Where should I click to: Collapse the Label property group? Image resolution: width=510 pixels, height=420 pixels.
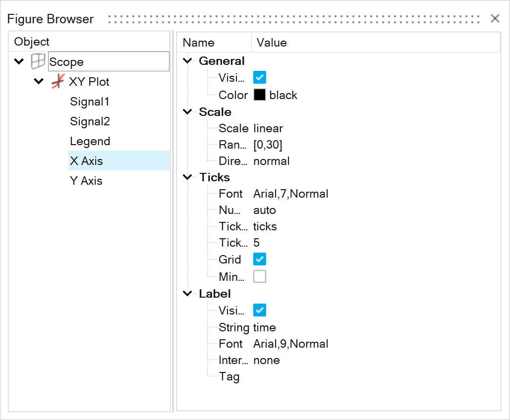coord(187,294)
